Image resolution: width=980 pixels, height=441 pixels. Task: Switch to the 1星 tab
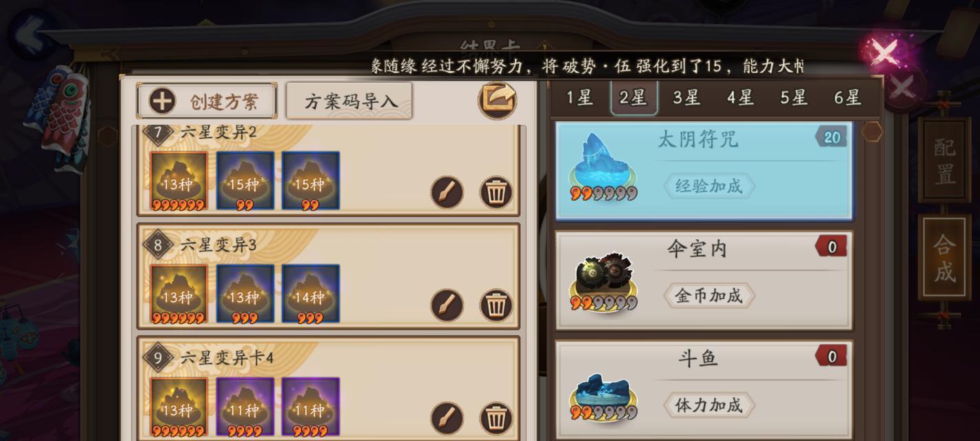(x=580, y=98)
